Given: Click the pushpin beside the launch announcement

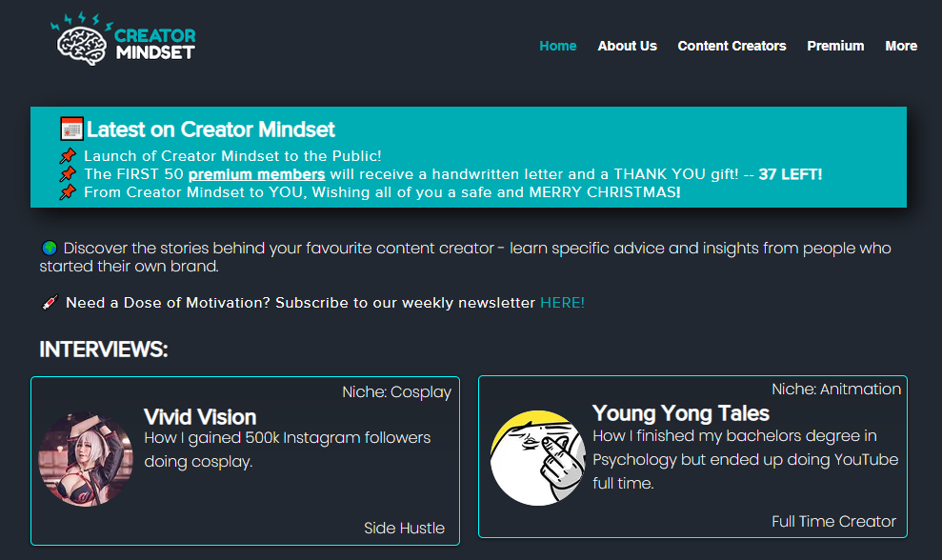Looking at the screenshot, I should pos(68,155).
